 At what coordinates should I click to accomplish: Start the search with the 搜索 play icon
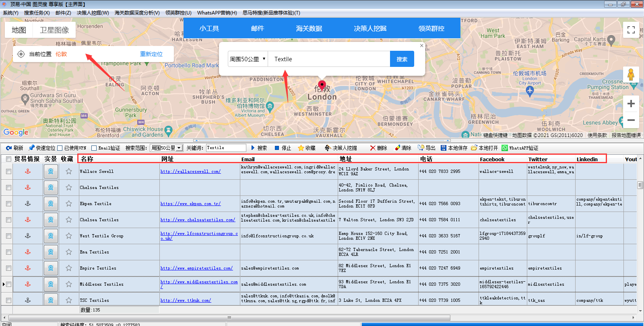point(253,148)
